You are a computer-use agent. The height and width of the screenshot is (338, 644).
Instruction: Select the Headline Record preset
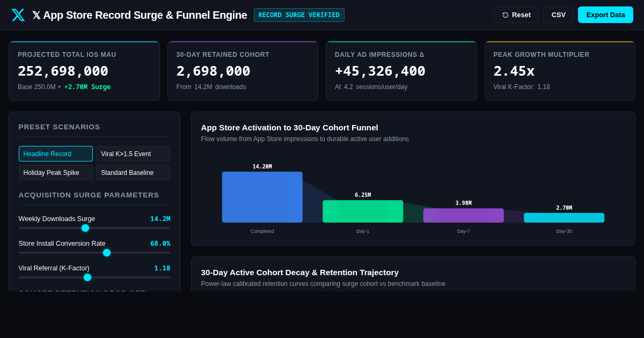tap(56, 154)
